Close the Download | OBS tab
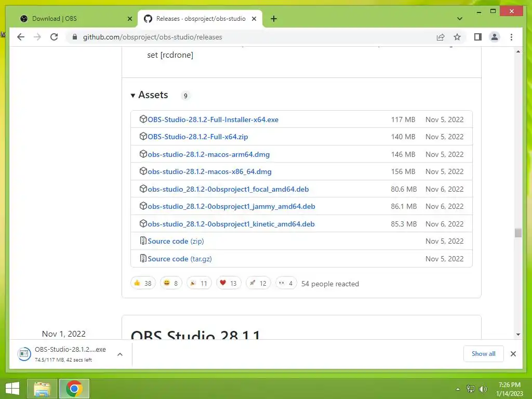The height and width of the screenshot is (399, 532). point(129,19)
